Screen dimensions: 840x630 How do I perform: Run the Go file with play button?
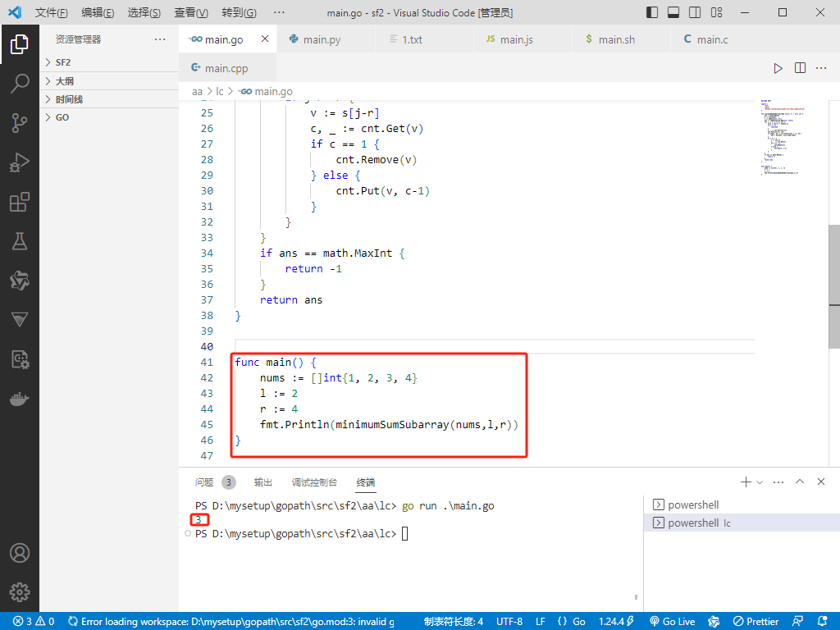coord(778,68)
